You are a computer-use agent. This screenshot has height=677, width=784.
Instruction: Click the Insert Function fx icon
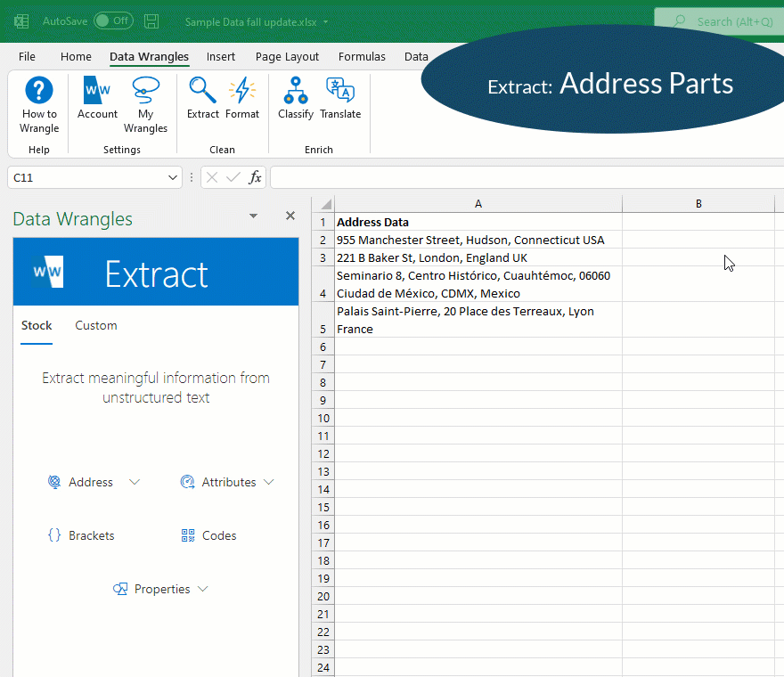[255, 177]
